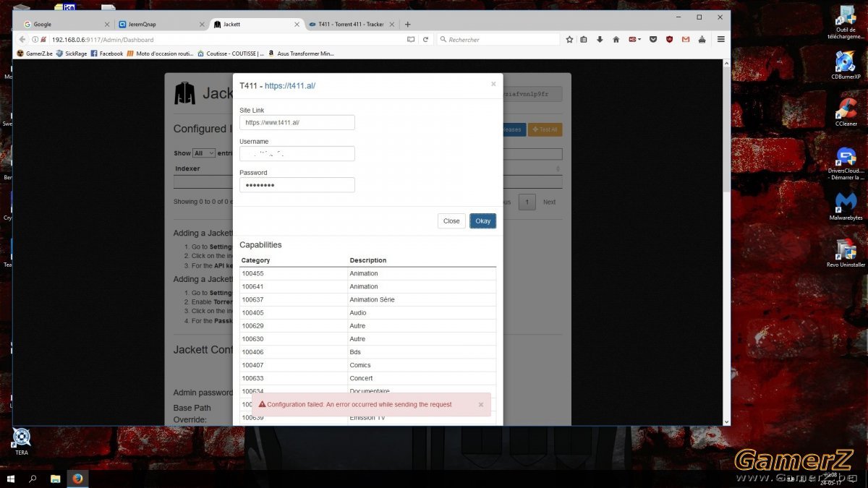
Task: Focus the Password field
Action: [x=297, y=185]
